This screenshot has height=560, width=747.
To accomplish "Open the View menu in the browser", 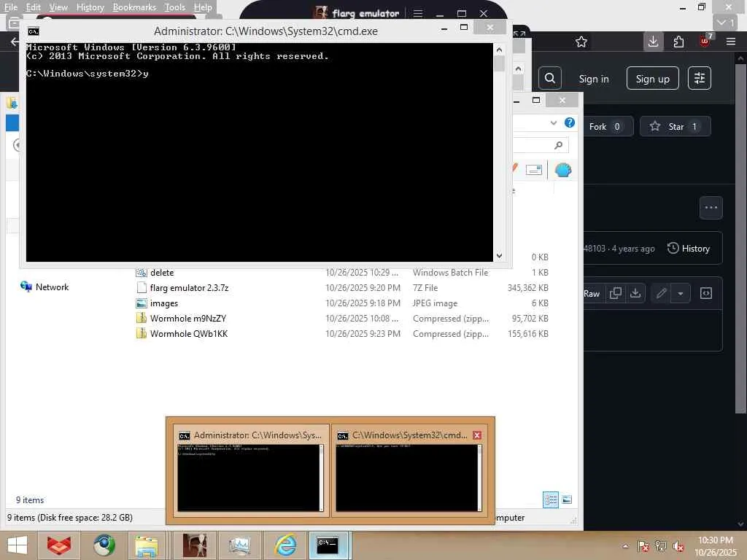I will pos(58,7).
